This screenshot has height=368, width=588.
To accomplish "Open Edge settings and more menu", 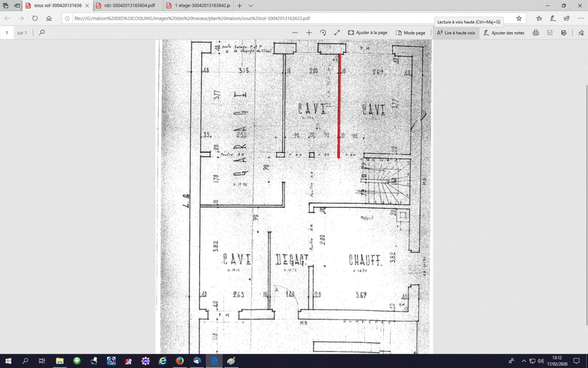I will coord(581,18).
